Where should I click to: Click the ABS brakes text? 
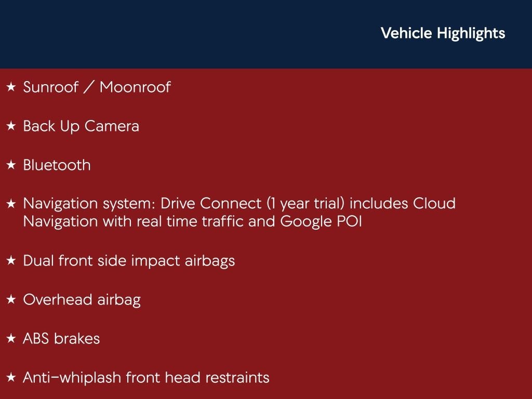click(x=61, y=339)
